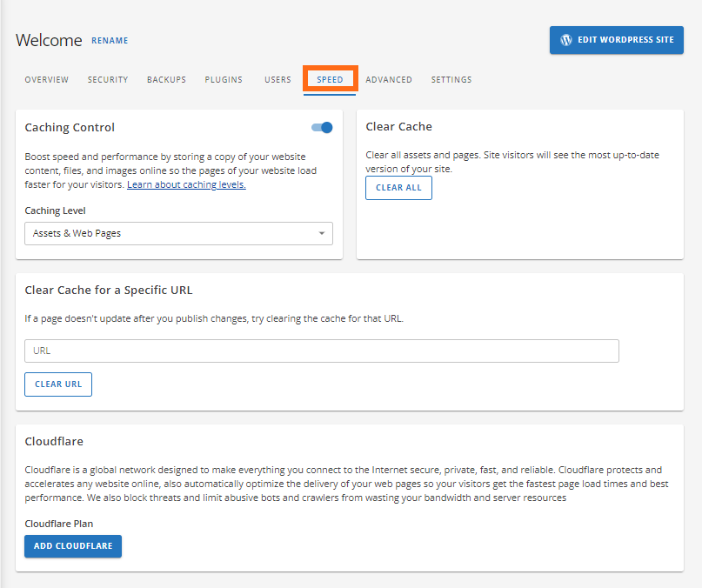Click the Clear URL button
The image size is (702, 588).
pos(57,384)
